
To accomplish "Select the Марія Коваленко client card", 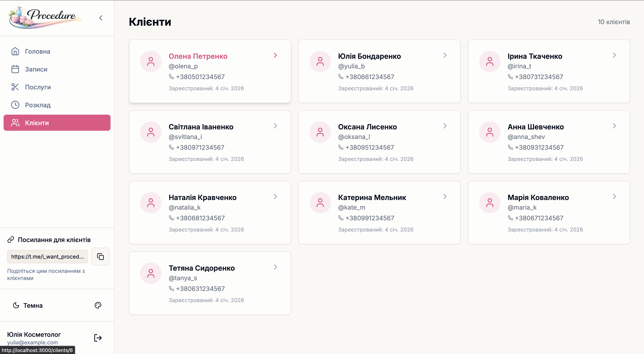I will pos(548,213).
